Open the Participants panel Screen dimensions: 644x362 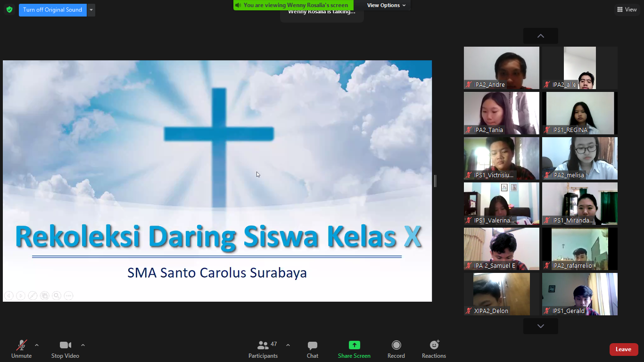pyautogui.click(x=263, y=349)
